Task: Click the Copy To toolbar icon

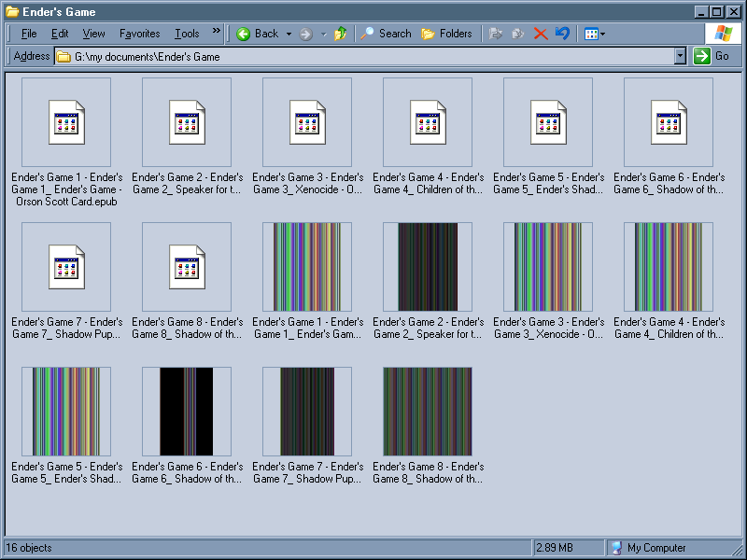Action: point(518,34)
